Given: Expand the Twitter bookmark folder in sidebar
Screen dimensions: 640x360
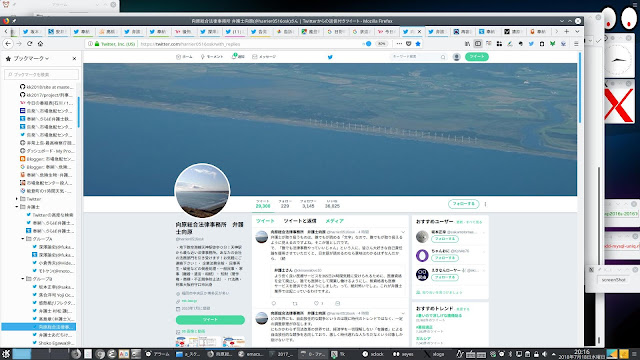Looking at the screenshot, I should [x=17, y=199].
